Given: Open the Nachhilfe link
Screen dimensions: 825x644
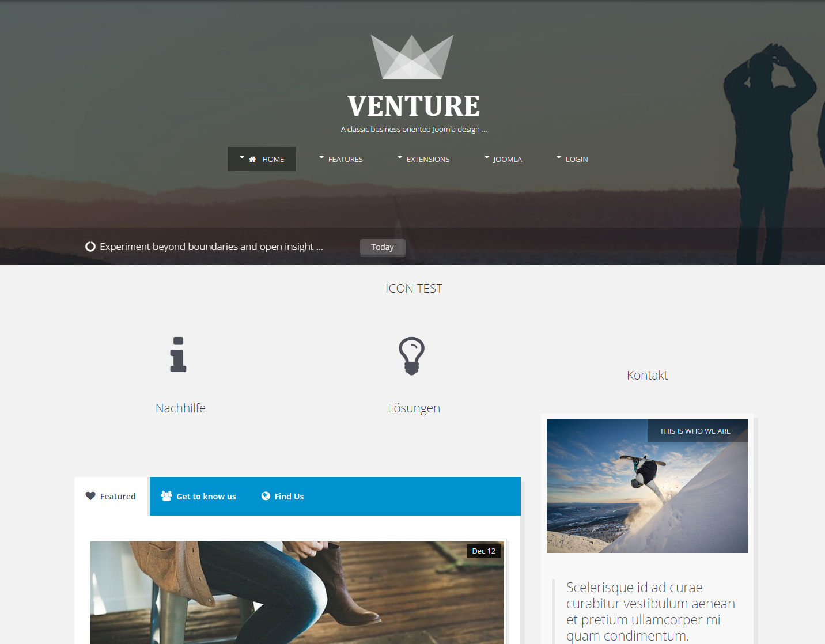Looking at the screenshot, I should click(x=180, y=408).
